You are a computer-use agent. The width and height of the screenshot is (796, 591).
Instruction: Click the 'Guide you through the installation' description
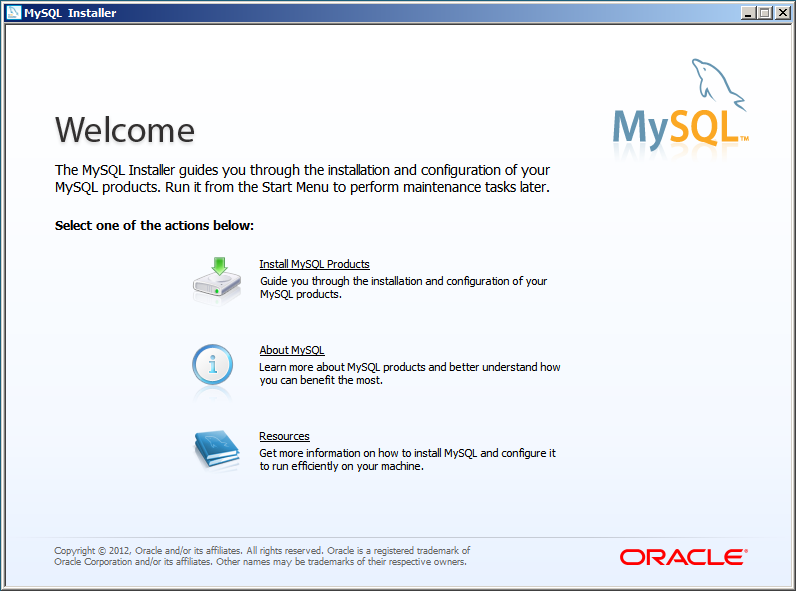click(x=404, y=287)
